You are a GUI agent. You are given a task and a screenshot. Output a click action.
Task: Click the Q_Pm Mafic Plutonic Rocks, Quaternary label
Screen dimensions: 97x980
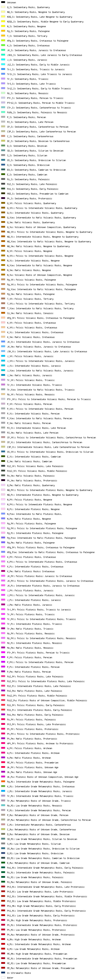pyautogui.click(x=31, y=486)
